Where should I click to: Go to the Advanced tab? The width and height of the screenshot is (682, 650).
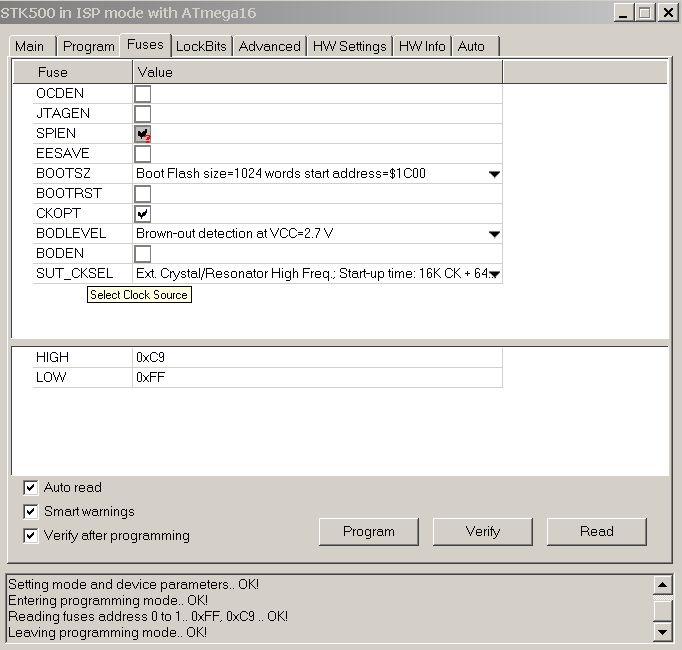[x=270, y=46]
